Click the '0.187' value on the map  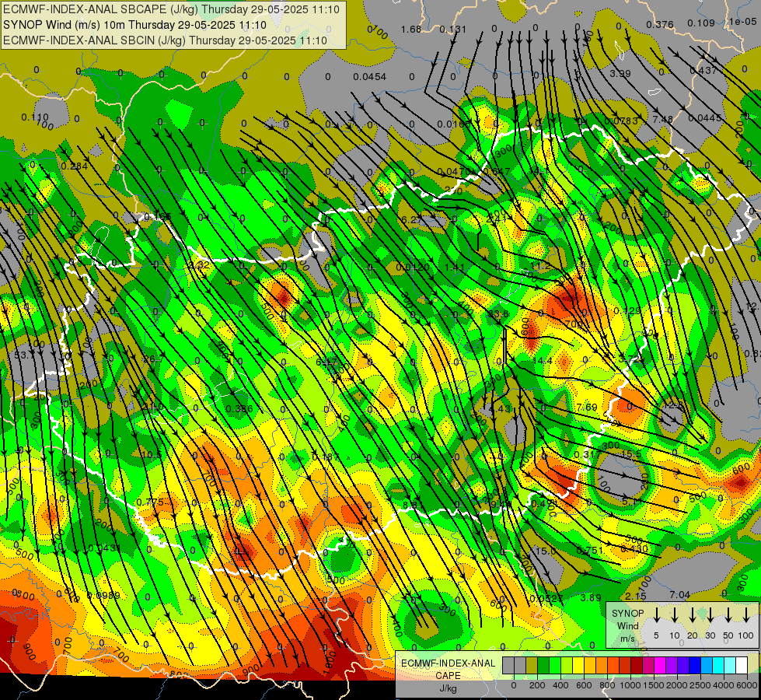click(x=325, y=457)
